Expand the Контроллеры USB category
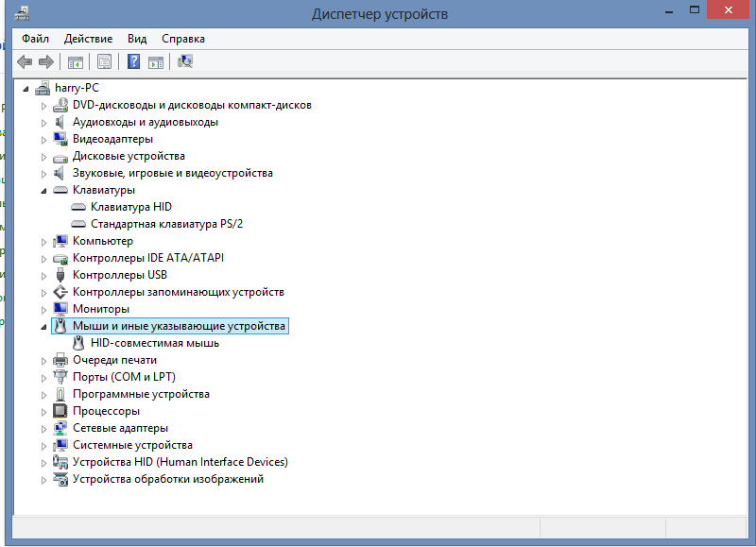The image size is (756, 547). (43, 275)
